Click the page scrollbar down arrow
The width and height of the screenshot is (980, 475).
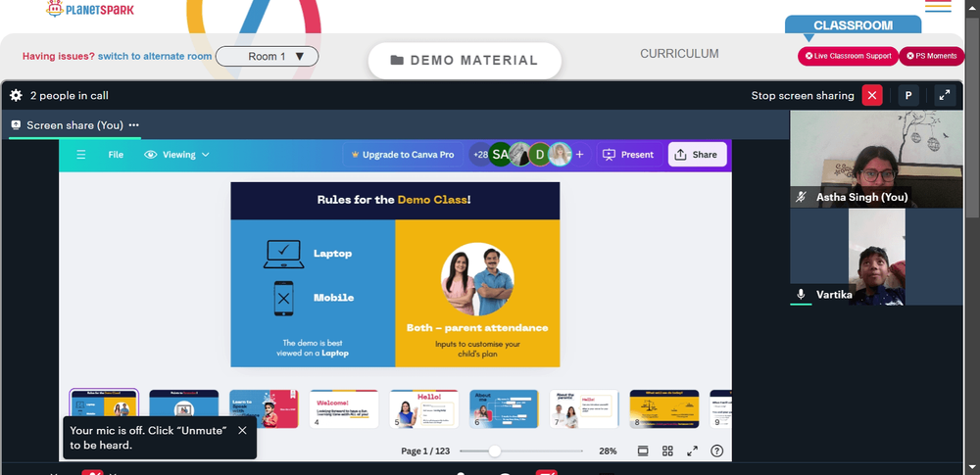pos(973,469)
